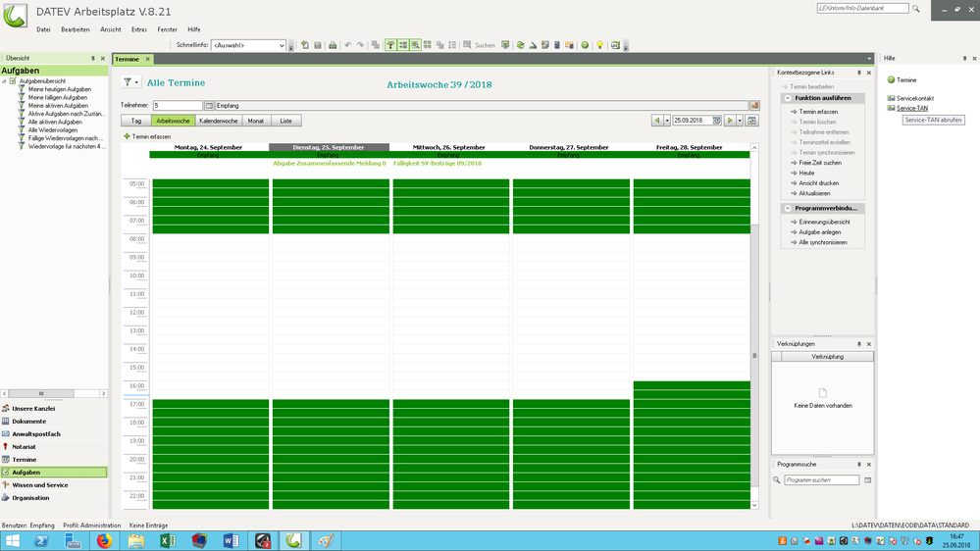Toggle pin on Programmsuche panel
980x551 pixels.
point(858,465)
